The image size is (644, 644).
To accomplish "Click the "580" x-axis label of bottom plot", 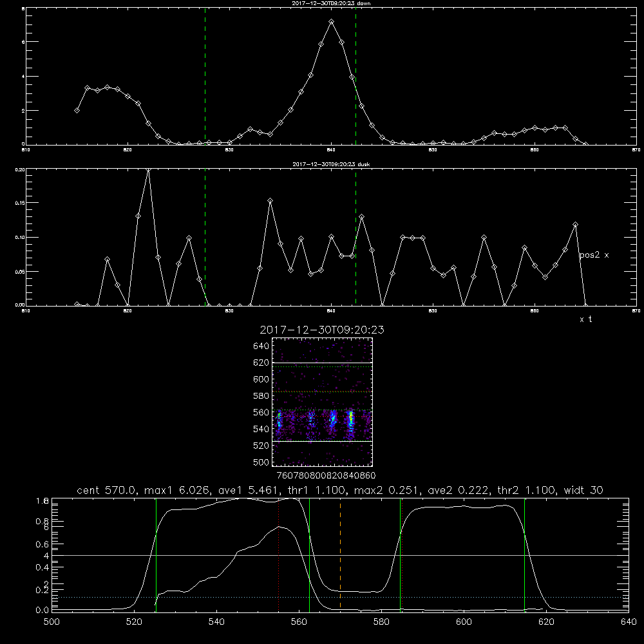I will pyautogui.click(x=381, y=622).
